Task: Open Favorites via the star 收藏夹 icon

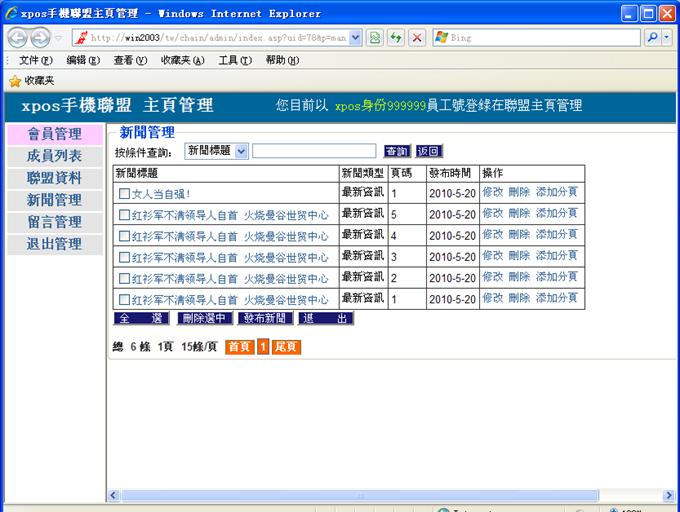Action: pyautogui.click(x=15, y=80)
